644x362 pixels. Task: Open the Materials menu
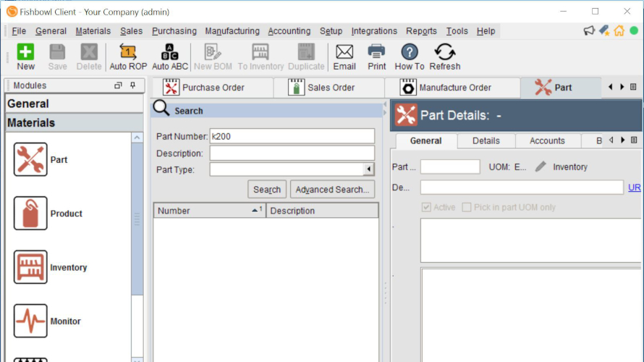[x=93, y=31]
